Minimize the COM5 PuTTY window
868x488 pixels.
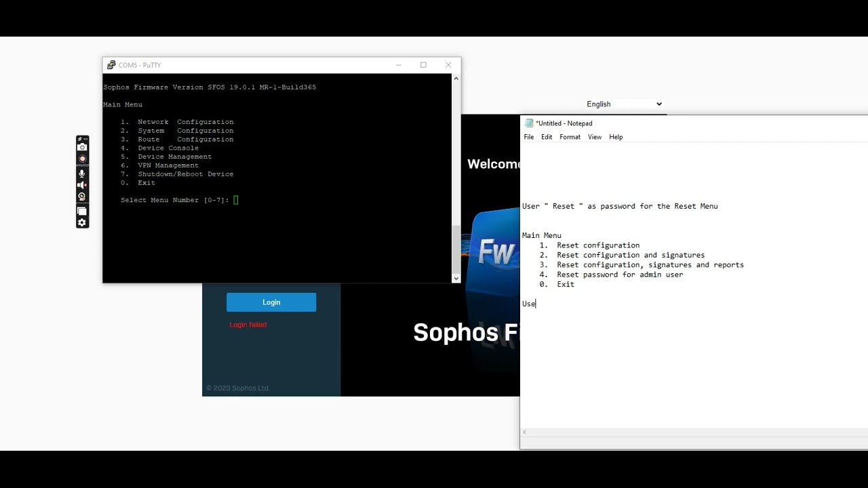click(x=399, y=65)
